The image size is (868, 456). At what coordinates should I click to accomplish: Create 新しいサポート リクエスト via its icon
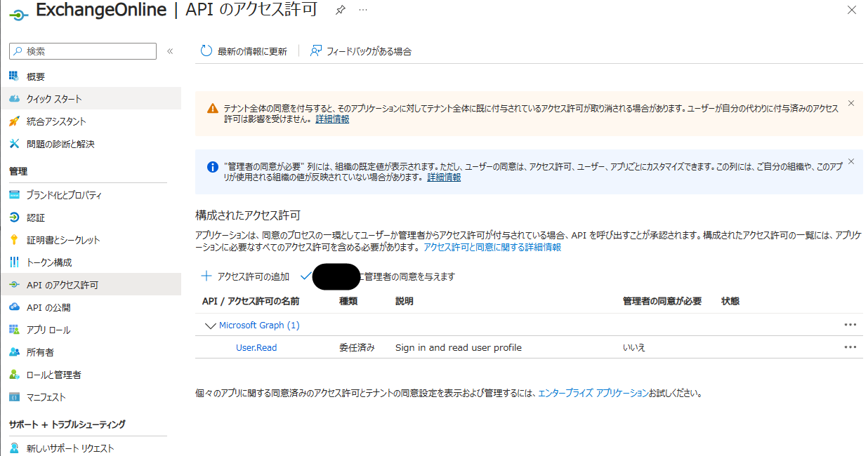[x=14, y=448]
